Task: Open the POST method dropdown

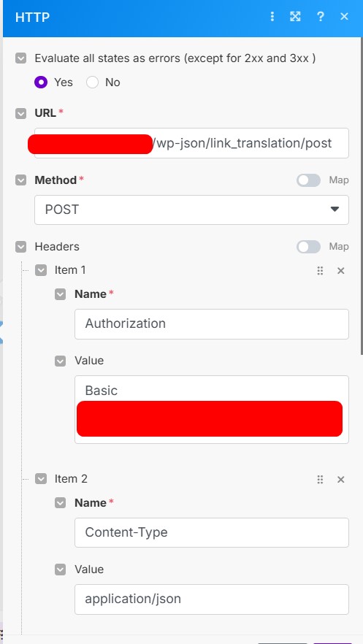Action: click(191, 210)
